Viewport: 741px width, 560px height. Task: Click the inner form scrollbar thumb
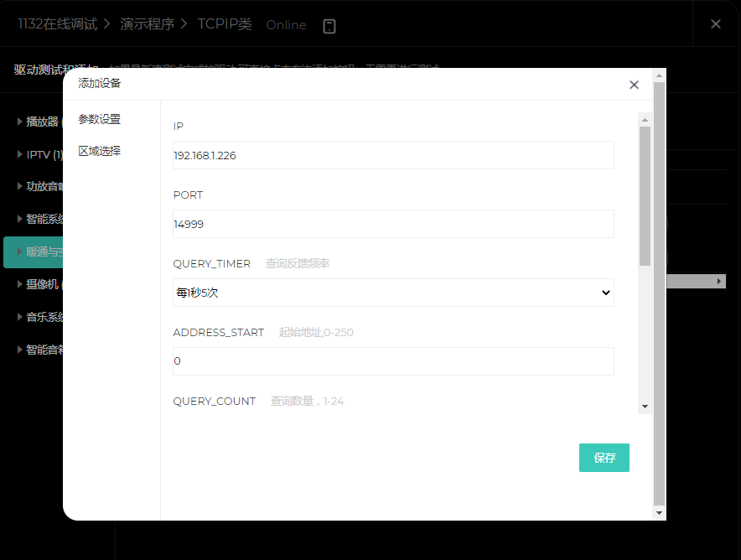pyautogui.click(x=645, y=196)
